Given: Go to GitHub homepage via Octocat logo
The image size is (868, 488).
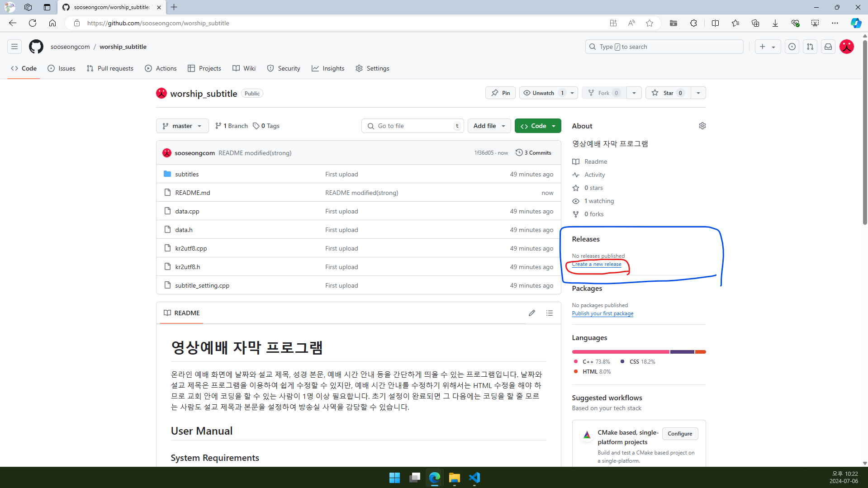Looking at the screenshot, I should tap(36, 47).
